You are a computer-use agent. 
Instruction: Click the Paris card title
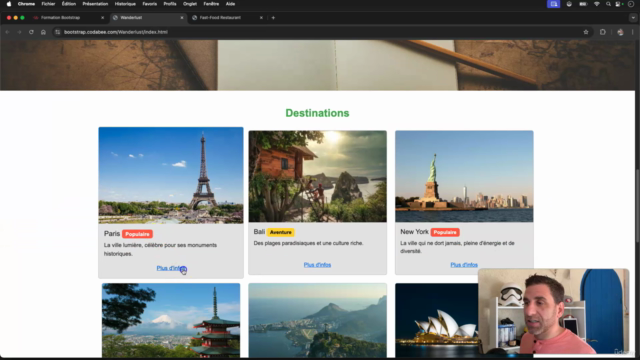tap(112, 234)
